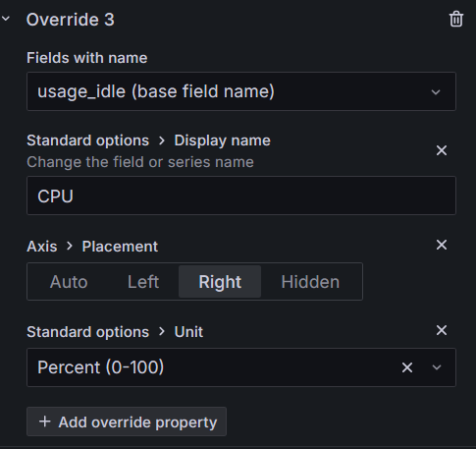The image size is (476, 449).
Task: Click the Axis Placement label
Action: (x=92, y=247)
